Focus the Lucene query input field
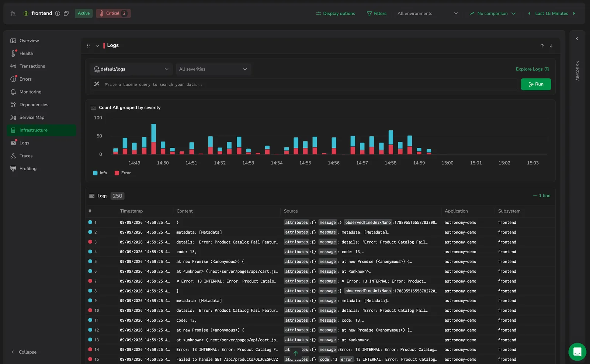 [x=310, y=84]
